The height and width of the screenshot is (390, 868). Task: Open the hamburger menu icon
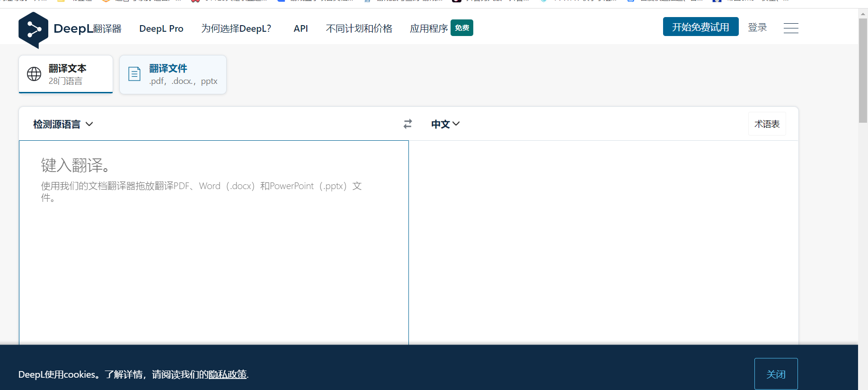[x=790, y=28]
